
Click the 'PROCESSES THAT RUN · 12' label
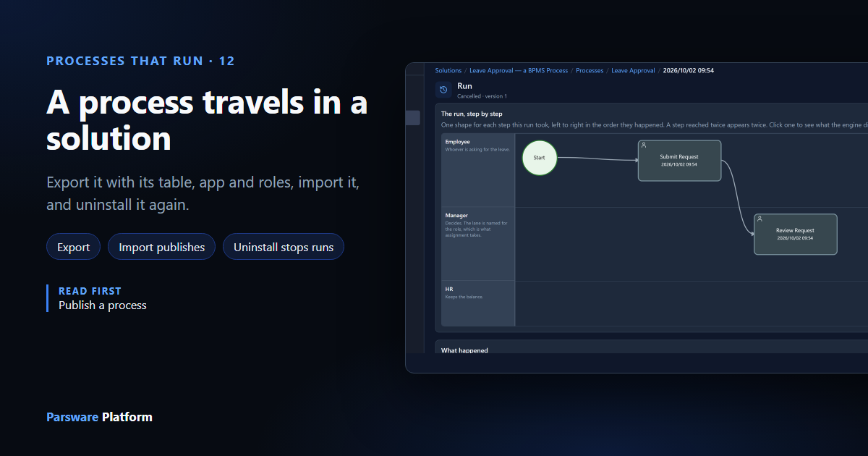pyautogui.click(x=140, y=61)
